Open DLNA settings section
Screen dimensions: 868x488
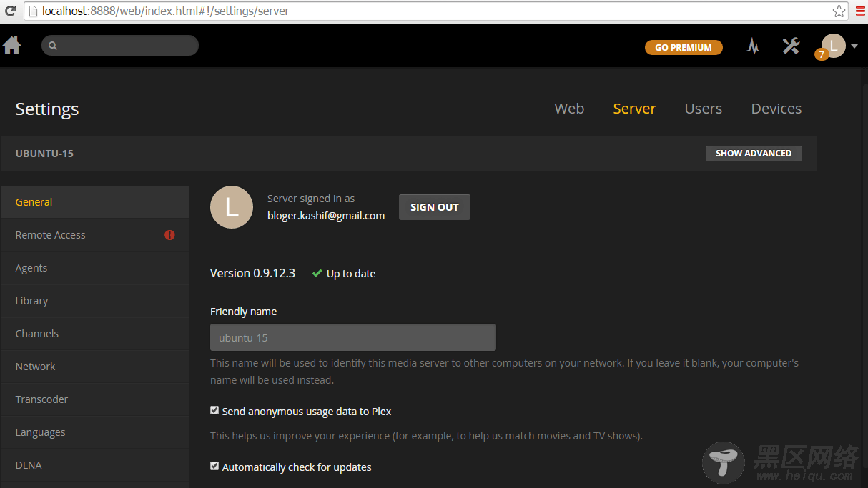[x=95, y=465]
